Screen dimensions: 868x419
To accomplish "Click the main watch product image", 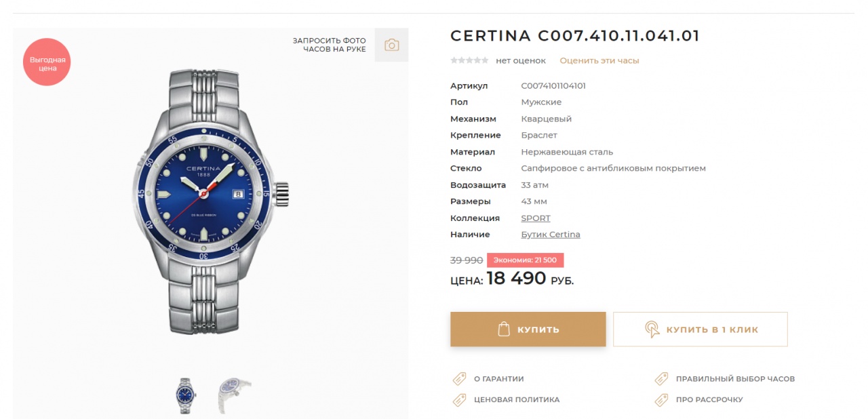I will point(211,201).
